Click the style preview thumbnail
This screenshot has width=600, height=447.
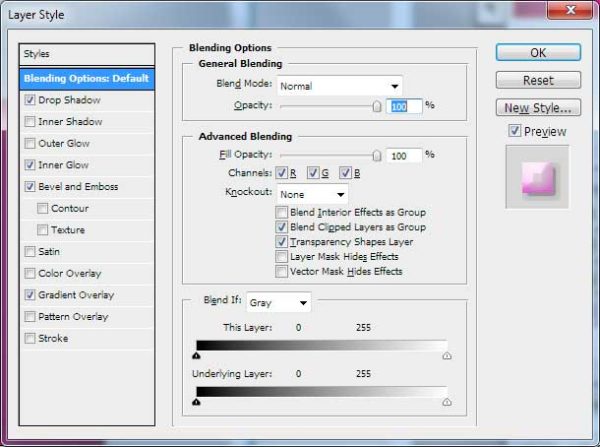[537, 177]
